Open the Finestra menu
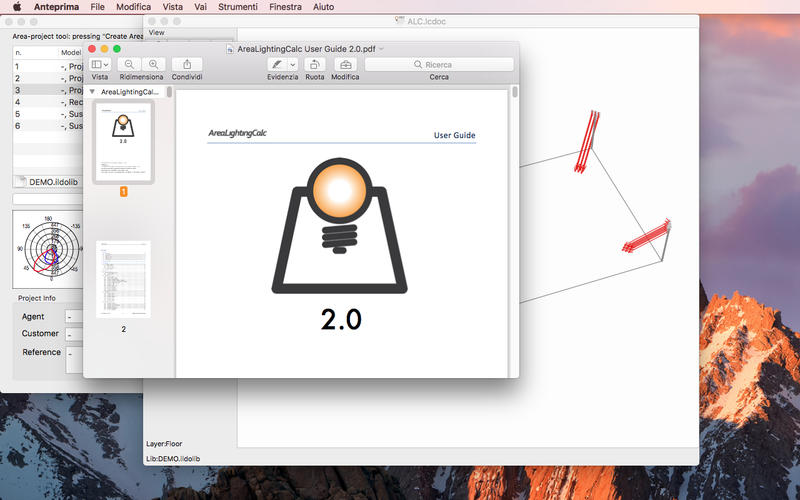 point(285,7)
